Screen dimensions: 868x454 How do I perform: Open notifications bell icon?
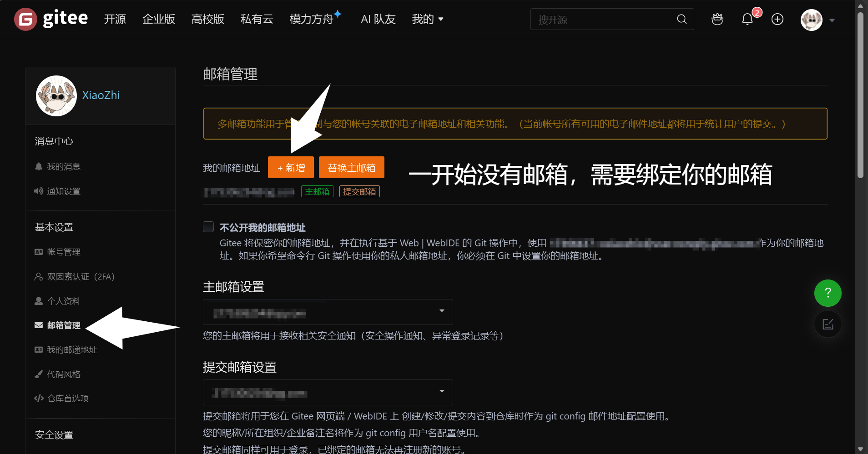[747, 19]
